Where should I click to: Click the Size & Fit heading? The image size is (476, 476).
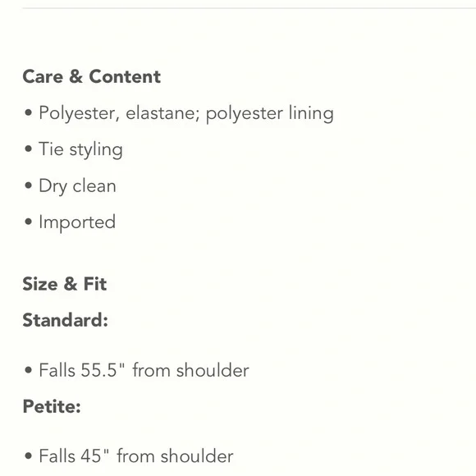point(65,284)
